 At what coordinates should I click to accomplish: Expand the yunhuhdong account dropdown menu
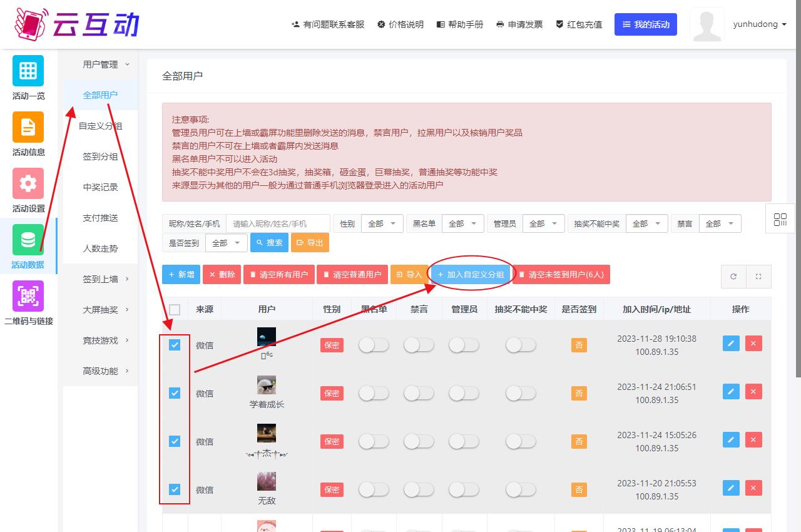(760, 24)
